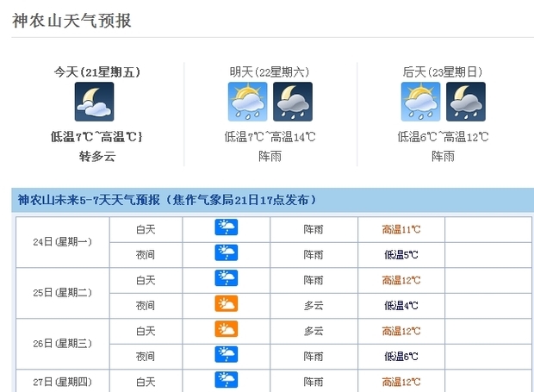Screen dimensions: 534x392
Task: Select 高温12℃ in 25日 白天 row
Action: pos(401,280)
